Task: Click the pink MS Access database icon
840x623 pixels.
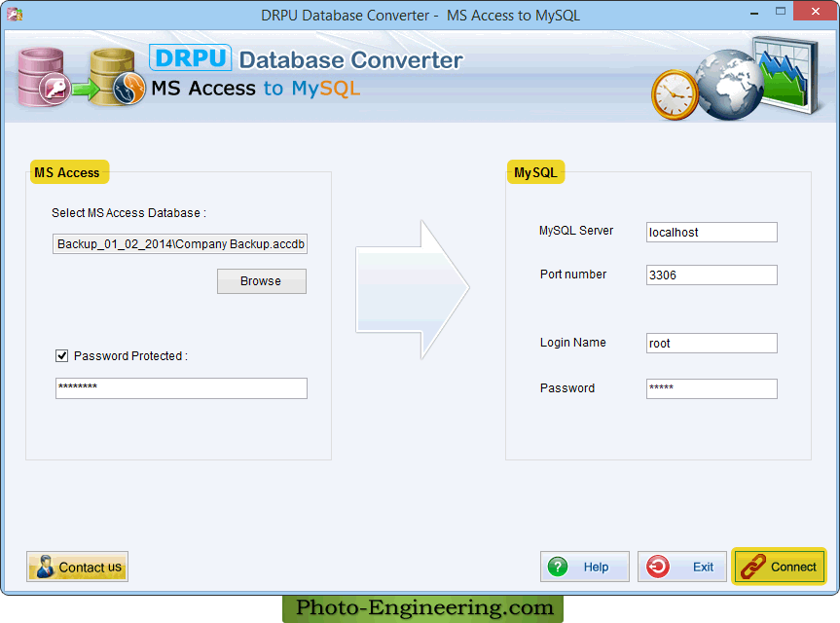Action: click(44, 77)
